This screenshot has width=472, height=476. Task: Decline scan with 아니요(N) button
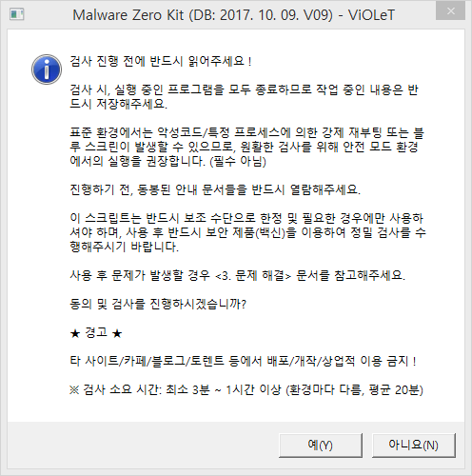(x=414, y=445)
